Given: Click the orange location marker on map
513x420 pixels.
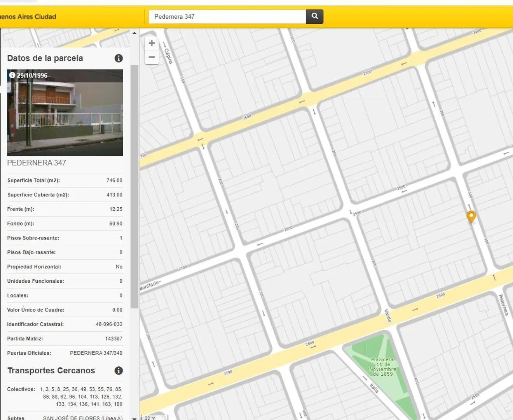Looking at the screenshot, I should pyautogui.click(x=471, y=216).
